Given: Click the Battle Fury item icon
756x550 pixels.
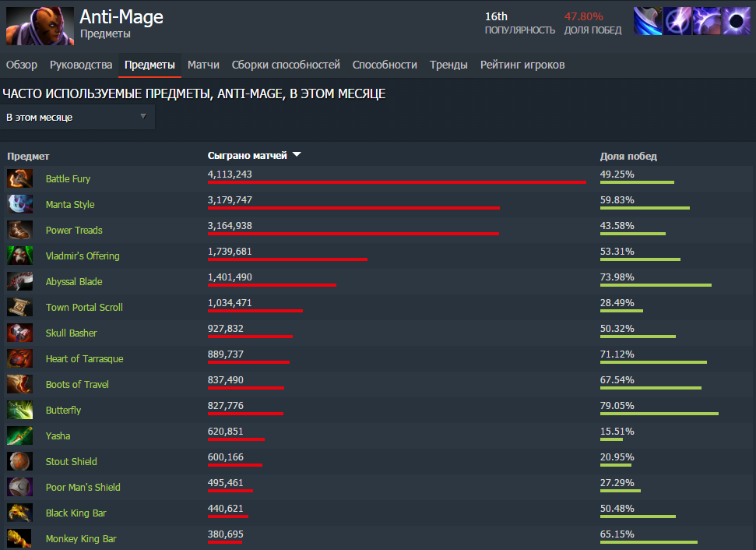Looking at the screenshot, I should pos(19,178).
